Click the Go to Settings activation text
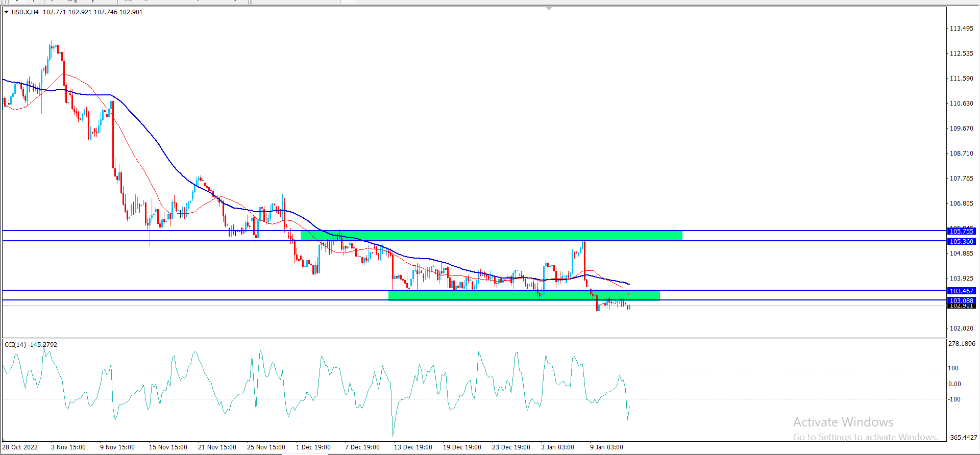980x455 pixels. [865, 437]
